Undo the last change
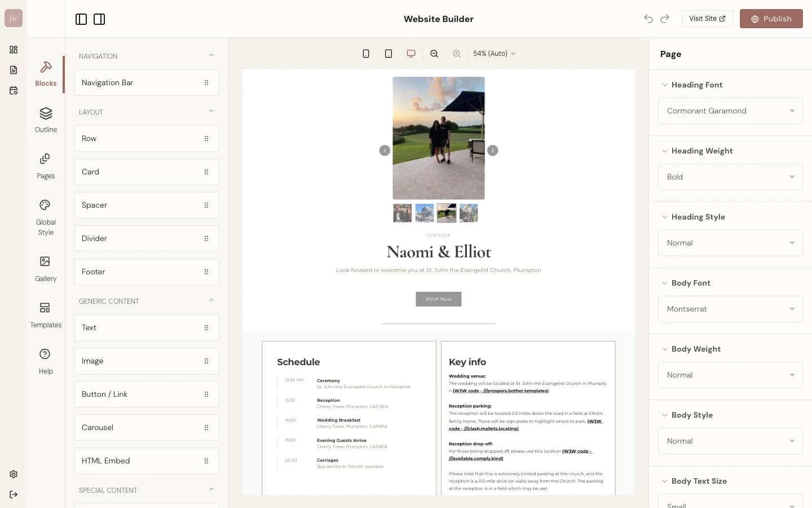This screenshot has height=508, width=812. [x=648, y=18]
